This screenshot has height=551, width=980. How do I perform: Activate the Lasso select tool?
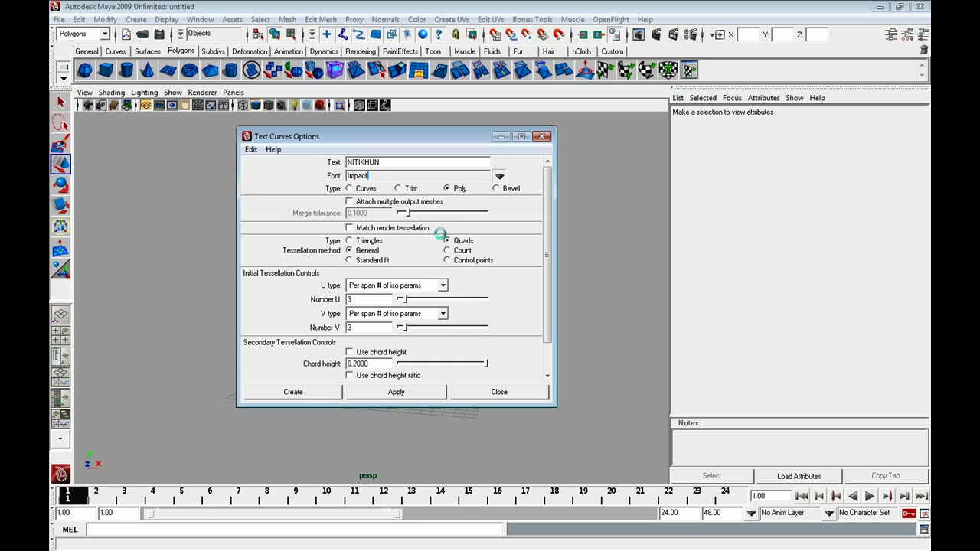point(60,122)
